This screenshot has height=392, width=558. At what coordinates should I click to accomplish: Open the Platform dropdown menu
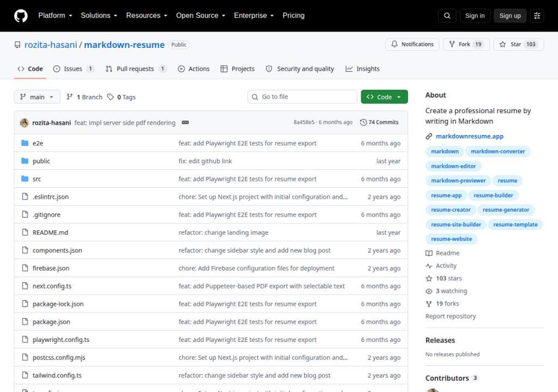[x=55, y=16]
